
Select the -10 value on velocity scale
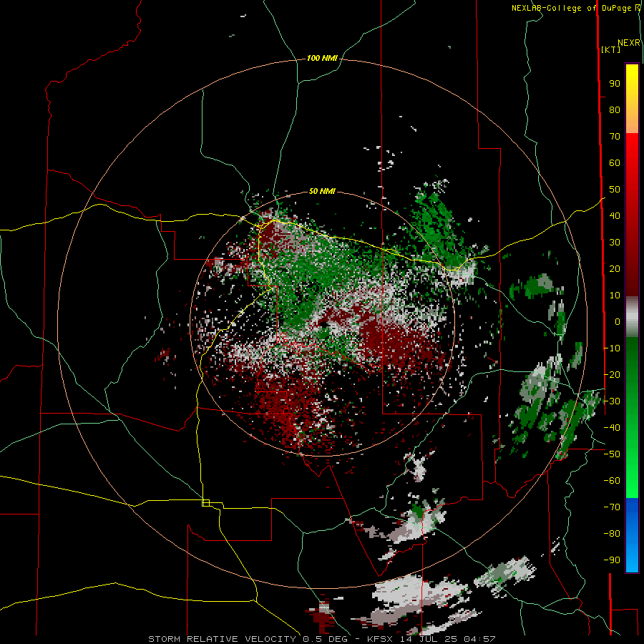612,348
